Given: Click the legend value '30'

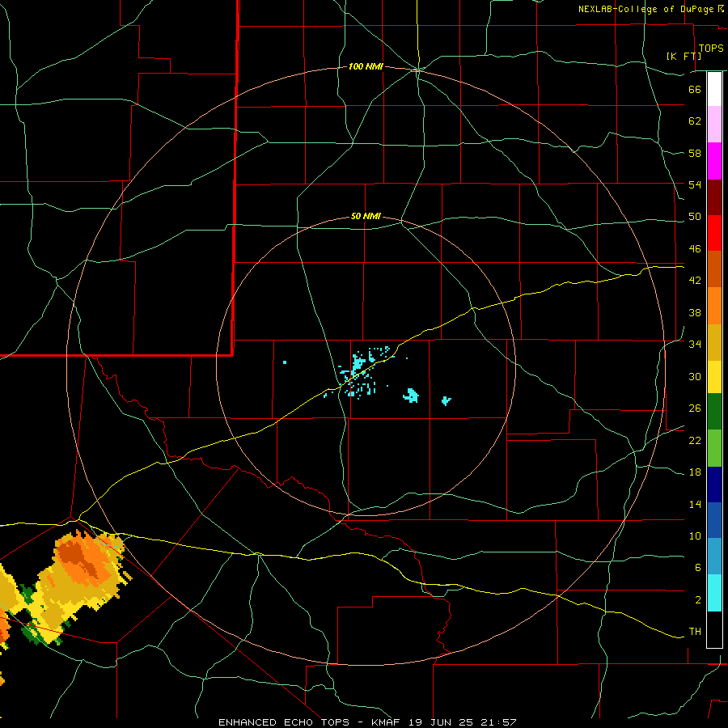Looking at the screenshot, I should pos(695,376).
